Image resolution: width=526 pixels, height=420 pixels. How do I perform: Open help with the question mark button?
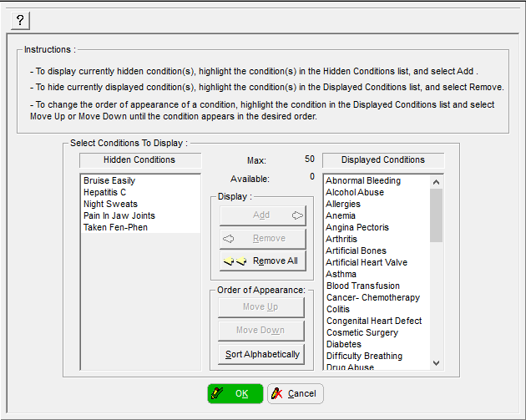coord(21,21)
